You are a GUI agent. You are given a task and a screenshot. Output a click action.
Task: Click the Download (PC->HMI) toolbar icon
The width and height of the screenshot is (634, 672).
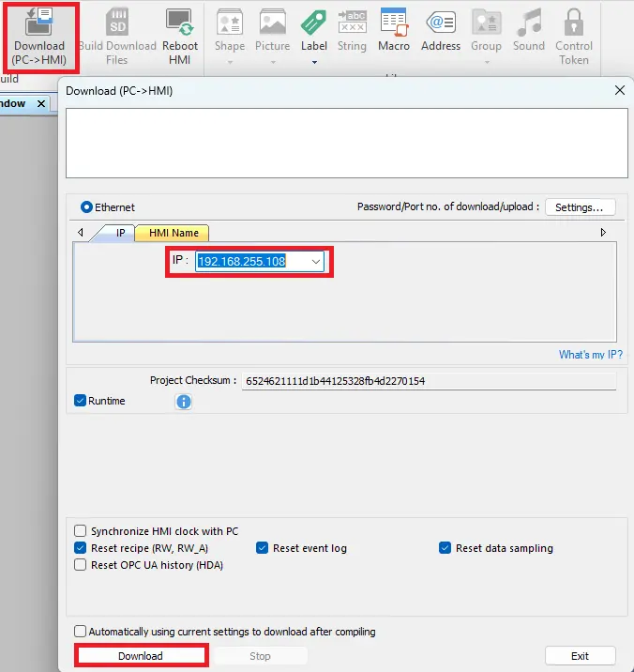(38, 36)
